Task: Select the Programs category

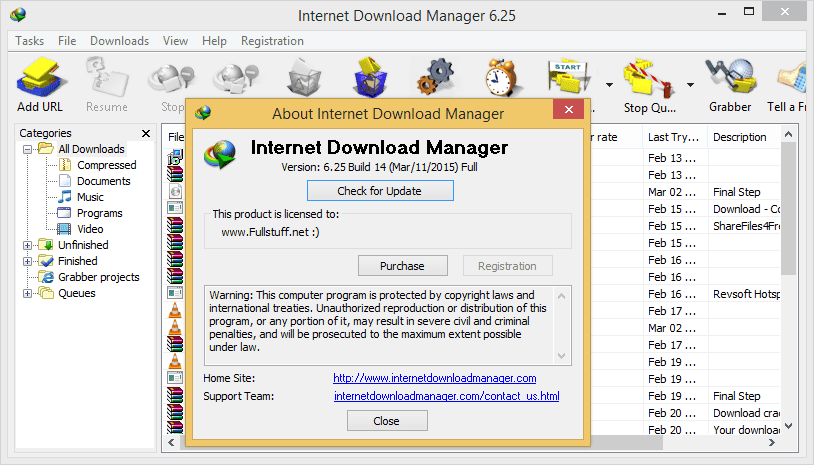Action: coord(99,213)
